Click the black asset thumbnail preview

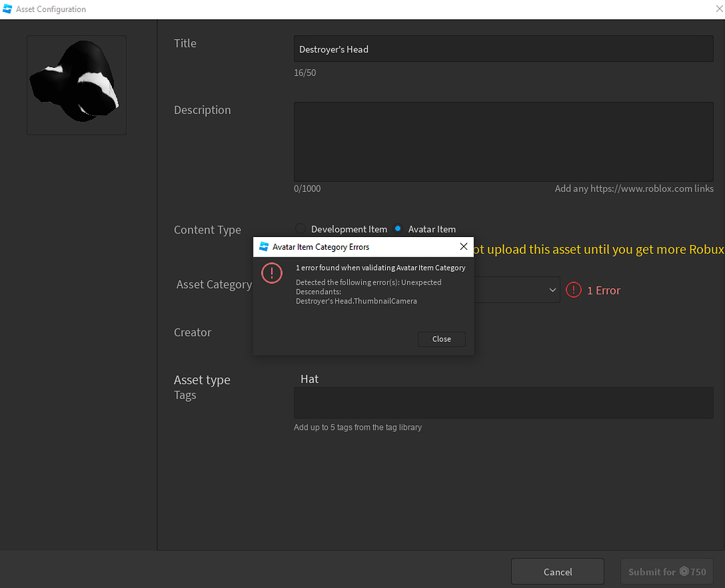tap(76, 85)
